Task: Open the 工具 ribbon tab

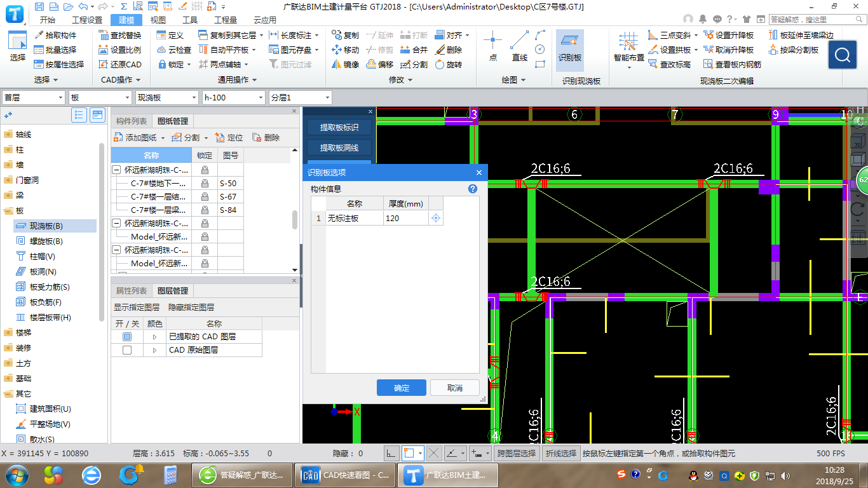Action: (x=190, y=20)
